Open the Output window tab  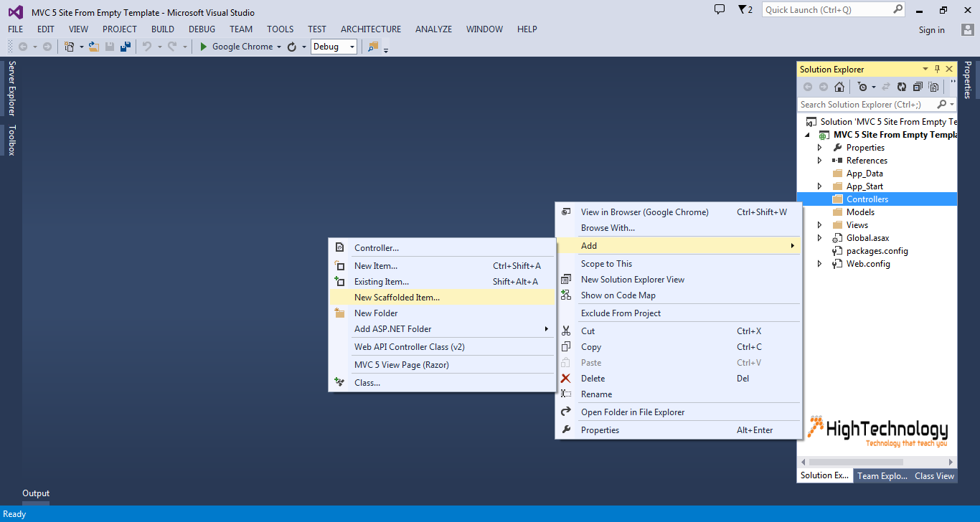36,493
